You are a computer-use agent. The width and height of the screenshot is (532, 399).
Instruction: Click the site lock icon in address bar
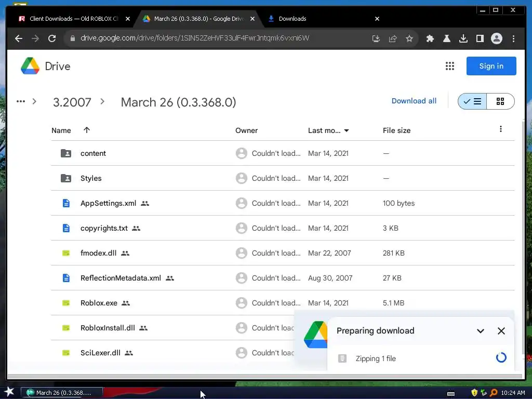point(72,38)
